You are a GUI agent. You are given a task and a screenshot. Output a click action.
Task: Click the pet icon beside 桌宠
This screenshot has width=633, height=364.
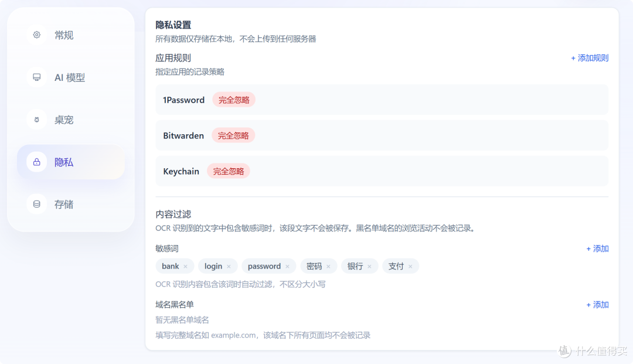(x=37, y=120)
